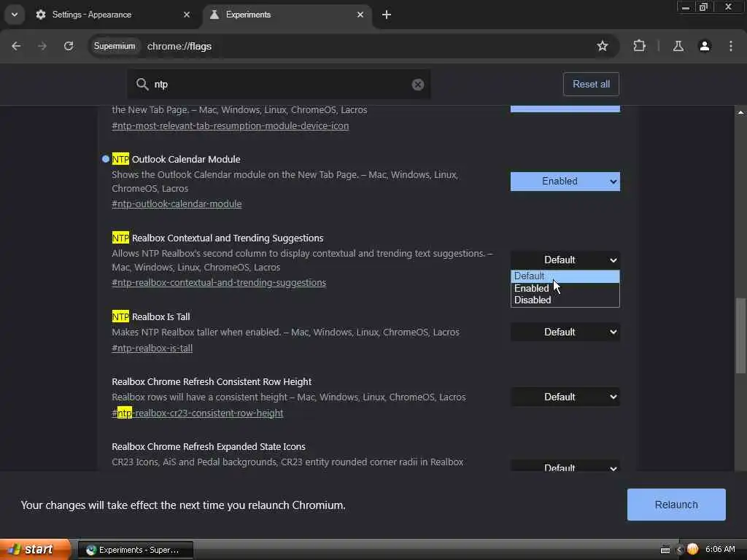747x560 pixels.
Task: Close the Experiments tab
Action: point(360,15)
